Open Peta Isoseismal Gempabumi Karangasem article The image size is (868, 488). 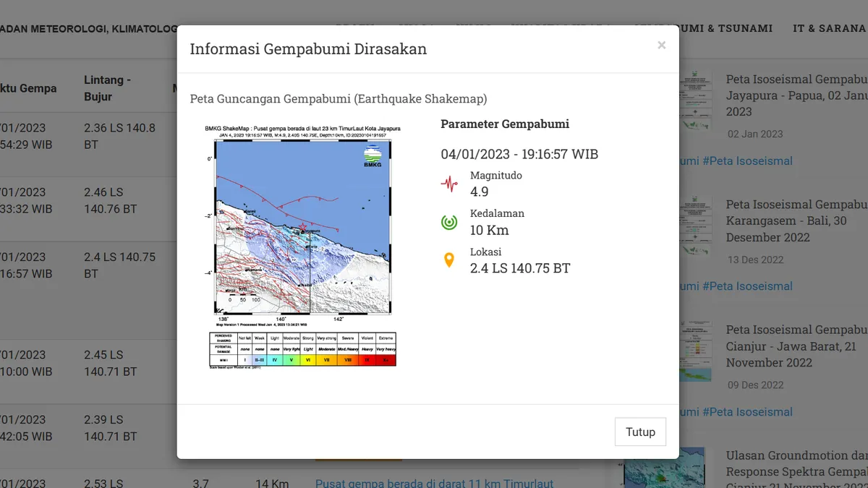(x=796, y=221)
